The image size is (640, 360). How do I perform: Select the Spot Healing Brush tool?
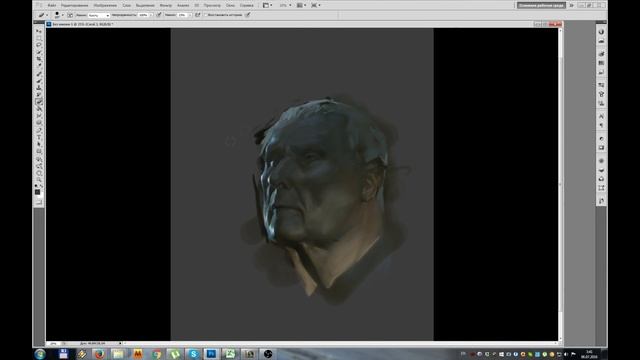tap(39, 74)
